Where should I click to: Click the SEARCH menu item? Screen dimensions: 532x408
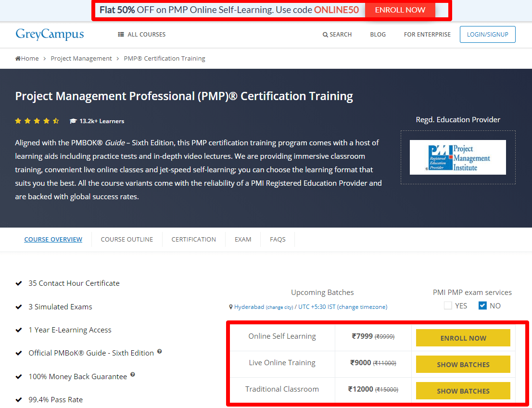[337, 34]
